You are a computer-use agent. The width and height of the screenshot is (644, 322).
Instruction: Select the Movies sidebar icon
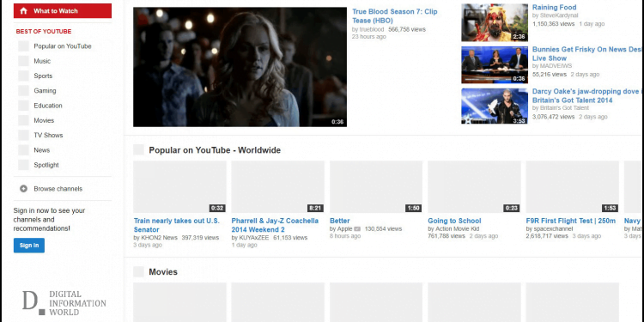23,120
